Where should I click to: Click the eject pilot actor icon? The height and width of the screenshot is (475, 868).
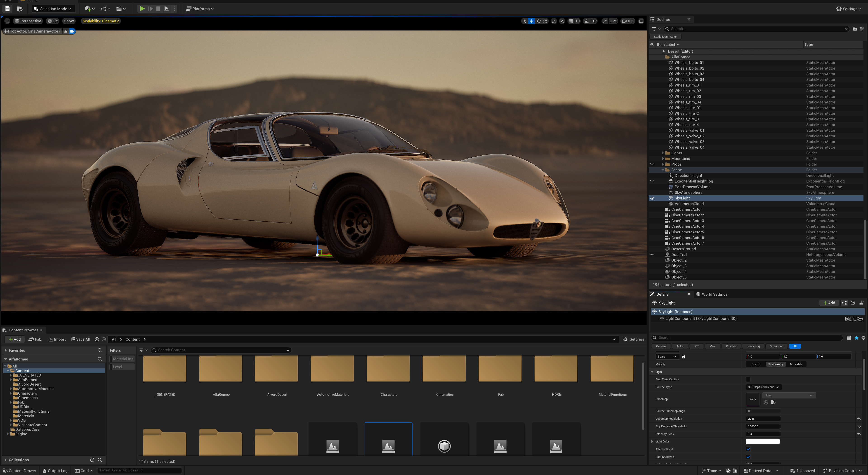tap(66, 31)
